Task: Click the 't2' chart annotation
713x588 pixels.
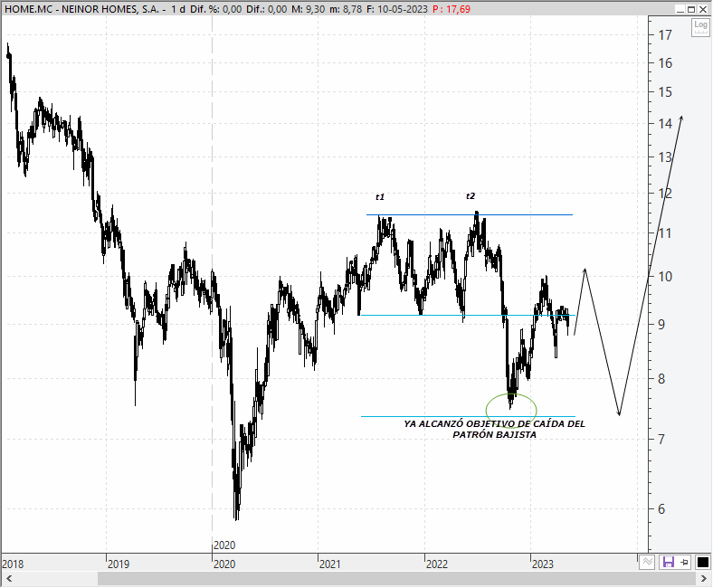Action: (471, 196)
